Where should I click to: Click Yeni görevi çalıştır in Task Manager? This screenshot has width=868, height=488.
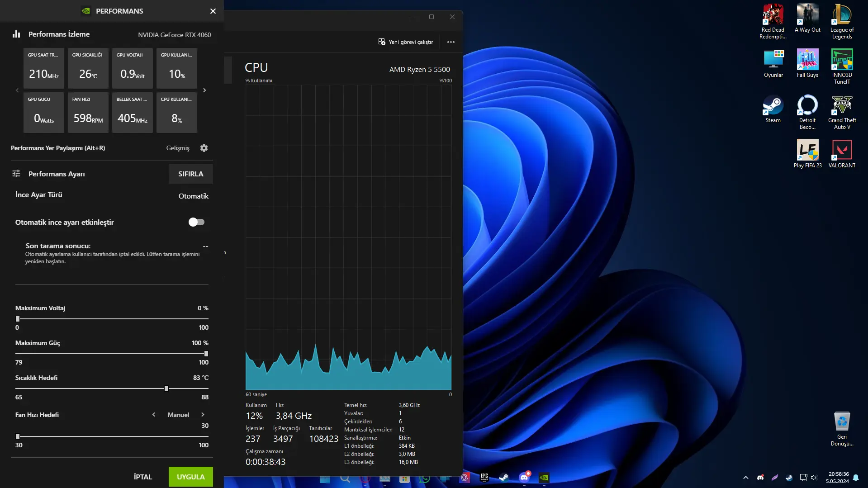[x=406, y=42]
